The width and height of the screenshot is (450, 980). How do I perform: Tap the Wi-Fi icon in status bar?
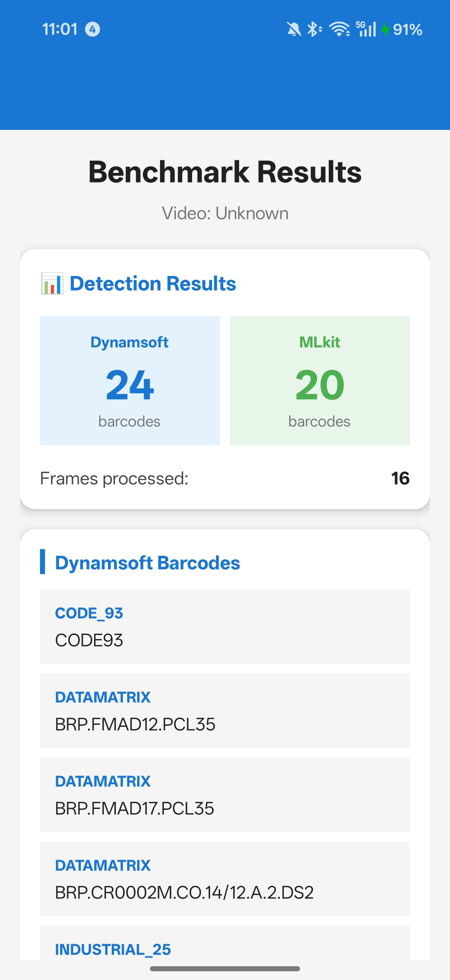tap(340, 29)
